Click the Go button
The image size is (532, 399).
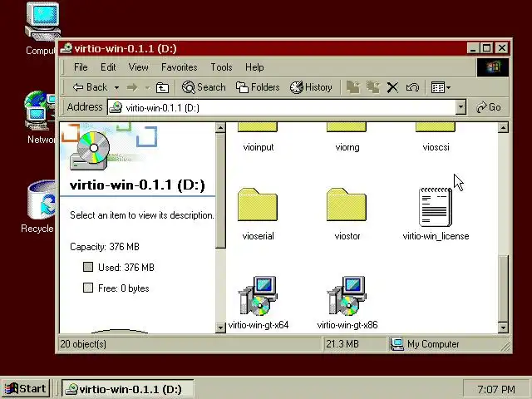[x=489, y=107]
